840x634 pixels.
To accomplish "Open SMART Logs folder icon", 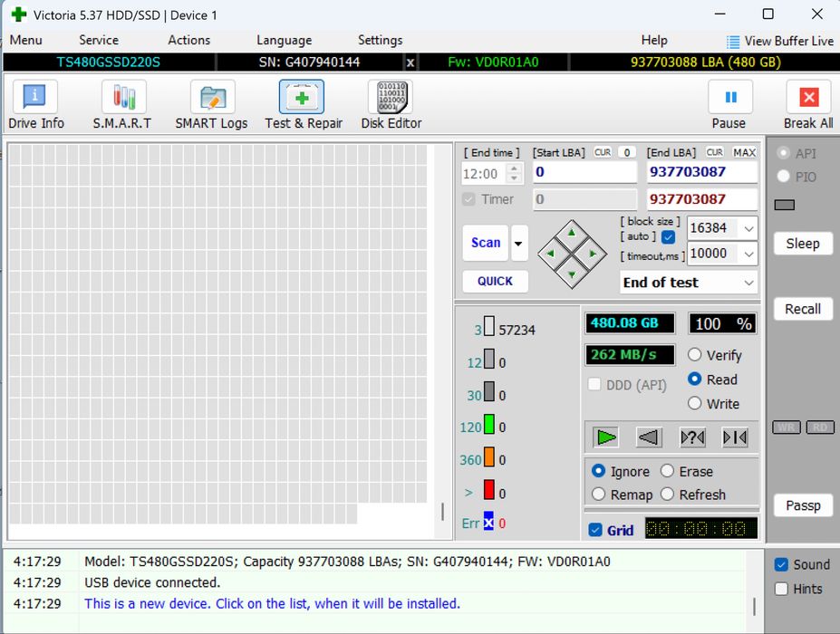I will point(213,97).
